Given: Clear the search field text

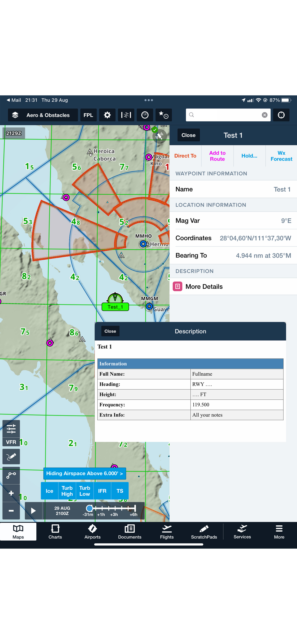Looking at the screenshot, I should tap(265, 115).
